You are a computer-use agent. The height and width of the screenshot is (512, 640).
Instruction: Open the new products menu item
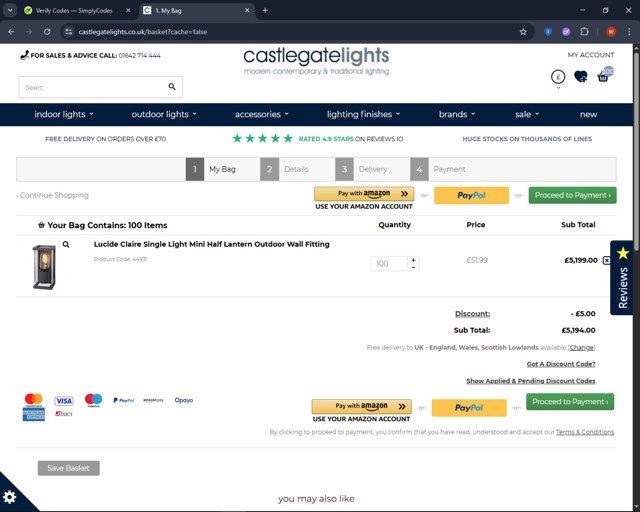[588, 114]
